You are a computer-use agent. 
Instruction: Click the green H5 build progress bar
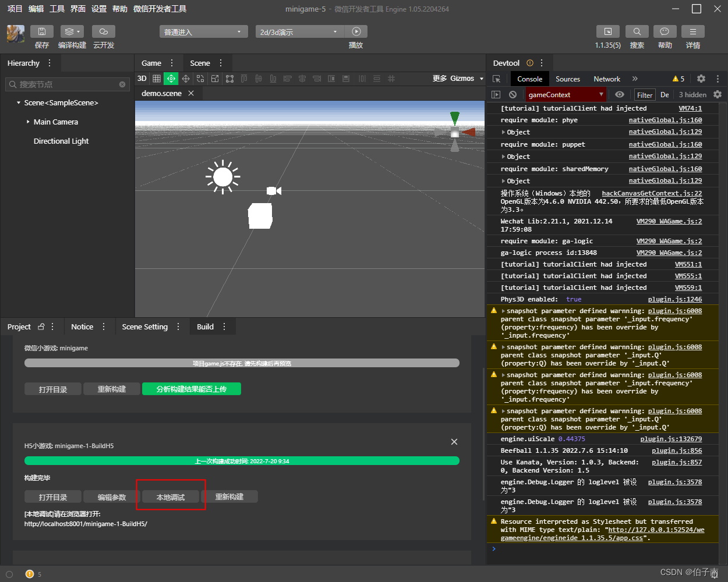242,461
